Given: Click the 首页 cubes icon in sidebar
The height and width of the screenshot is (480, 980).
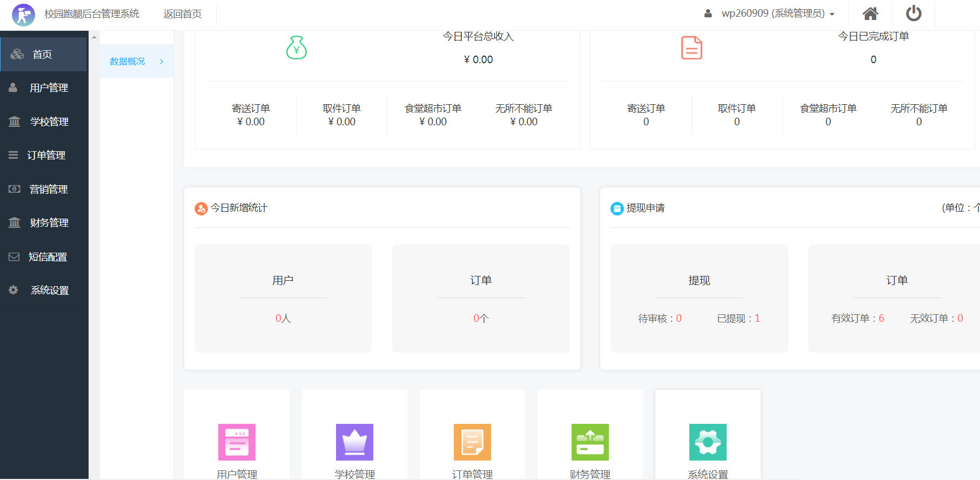Looking at the screenshot, I should pos(17,54).
